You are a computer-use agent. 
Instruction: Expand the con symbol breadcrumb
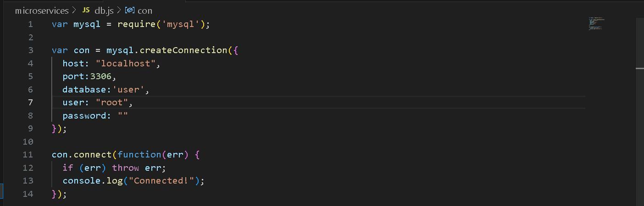point(145,10)
